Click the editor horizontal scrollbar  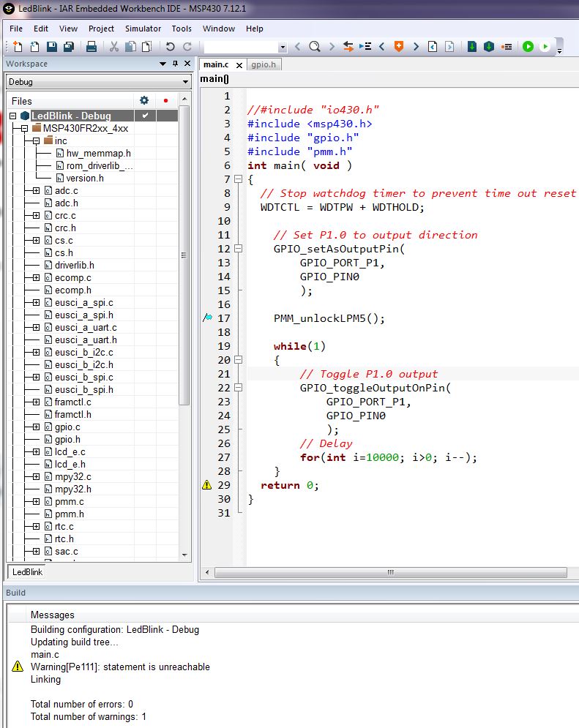click(390, 572)
